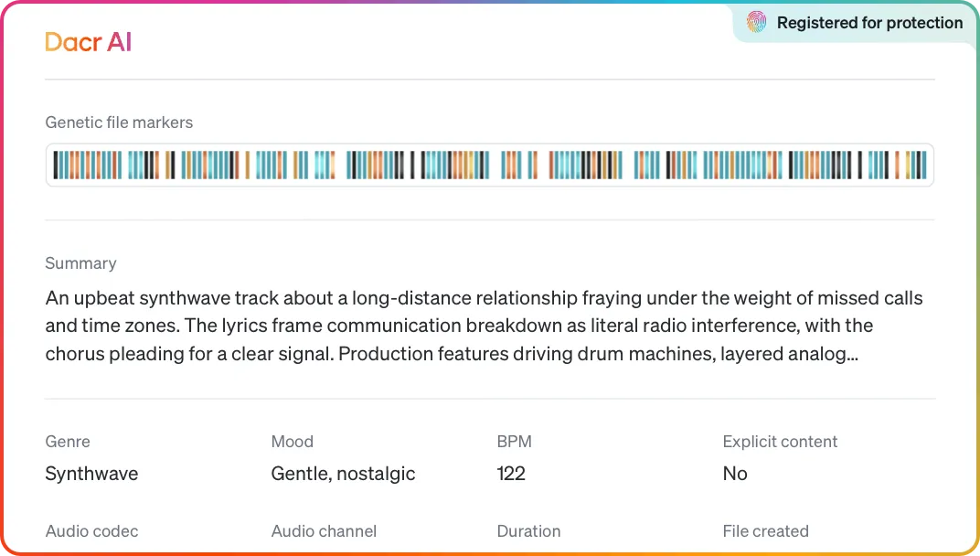980x556 pixels.
Task: Click the Dacr AI logo
Action: point(88,42)
